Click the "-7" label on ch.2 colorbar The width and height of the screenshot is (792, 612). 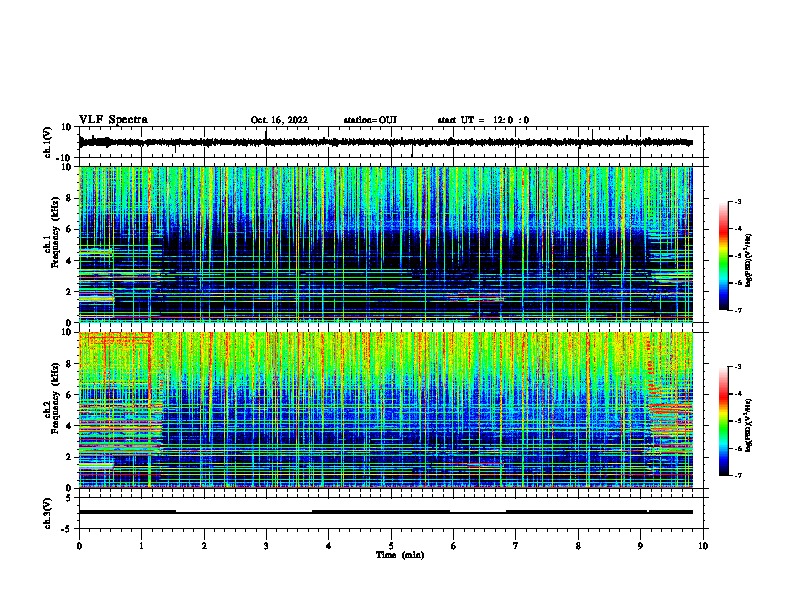coord(737,476)
